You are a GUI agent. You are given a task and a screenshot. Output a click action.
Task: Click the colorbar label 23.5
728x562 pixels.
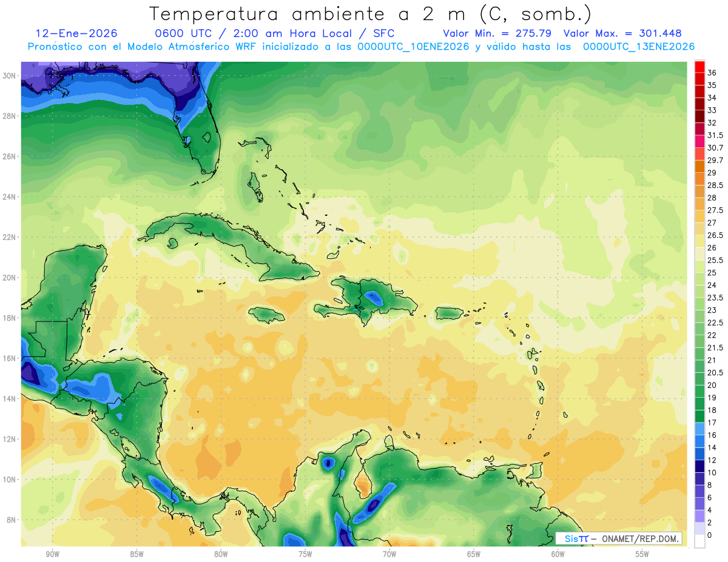pyautogui.click(x=715, y=298)
